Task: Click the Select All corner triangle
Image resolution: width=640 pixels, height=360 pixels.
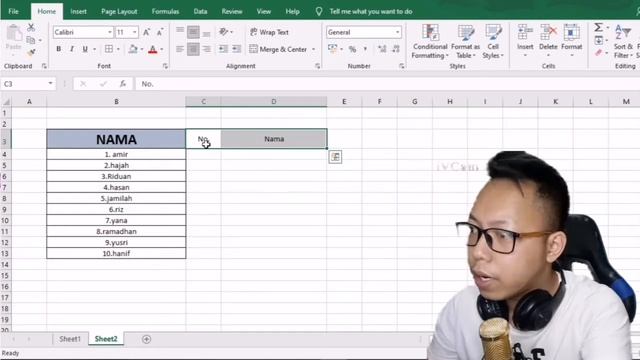Action: (x=6, y=102)
